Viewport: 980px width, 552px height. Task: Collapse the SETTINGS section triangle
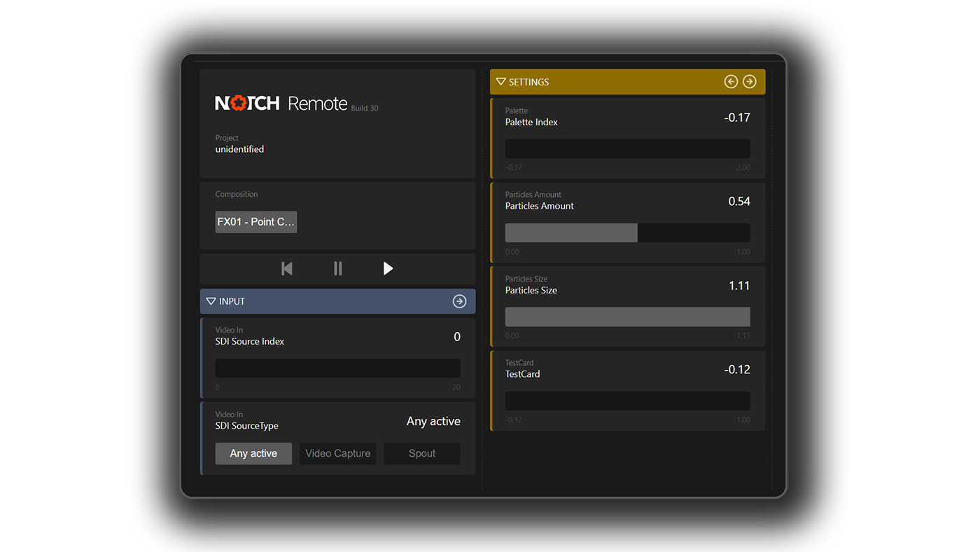pyautogui.click(x=500, y=82)
